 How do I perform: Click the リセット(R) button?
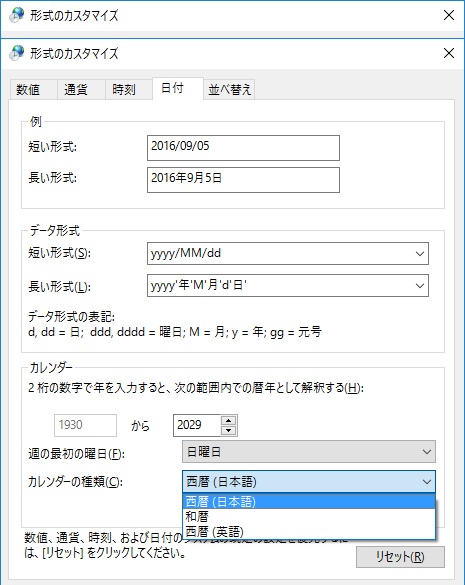[x=400, y=557]
